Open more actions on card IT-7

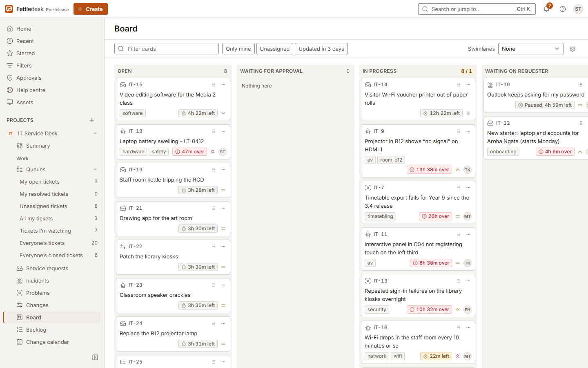[468, 188]
